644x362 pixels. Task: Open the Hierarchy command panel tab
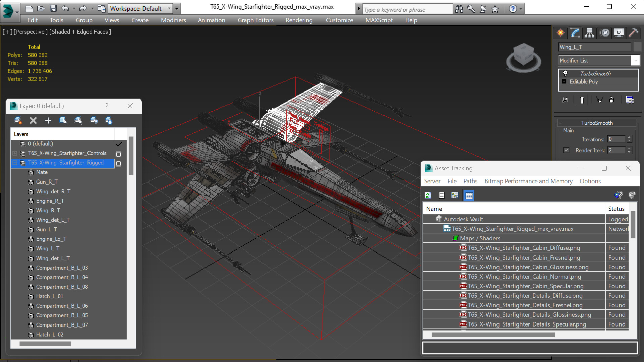(589, 33)
